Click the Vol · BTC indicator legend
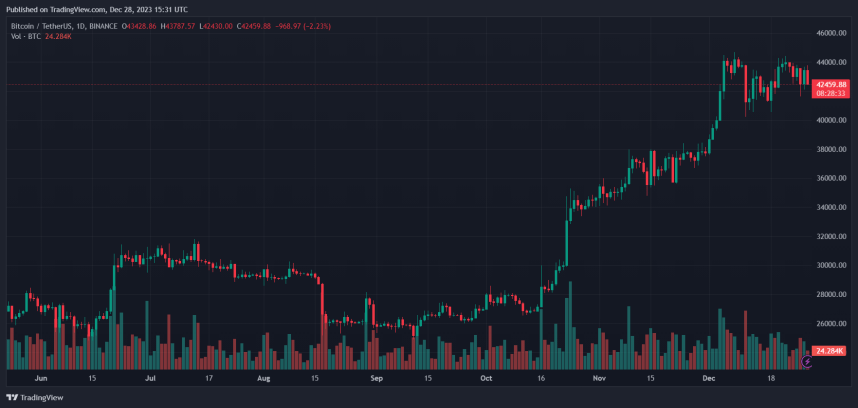This screenshot has height=408, width=858. (x=24, y=36)
